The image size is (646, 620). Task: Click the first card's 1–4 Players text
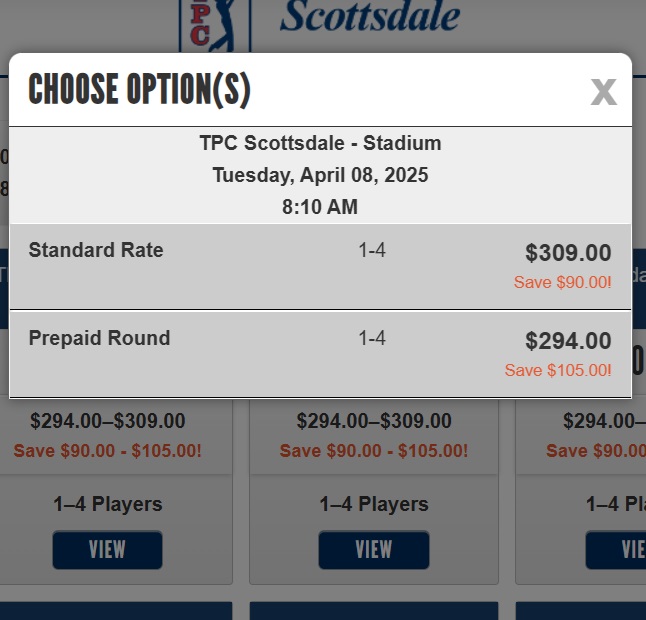(x=108, y=504)
